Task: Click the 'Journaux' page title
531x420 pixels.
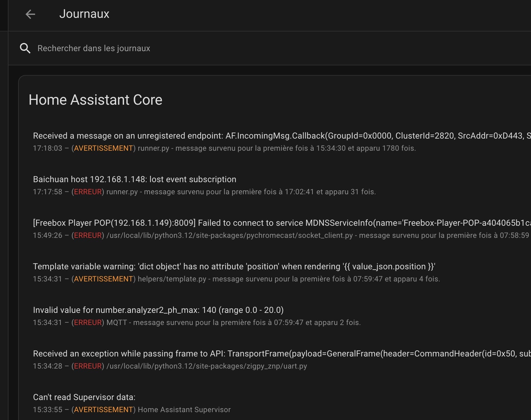Action: tap(84, 14)
